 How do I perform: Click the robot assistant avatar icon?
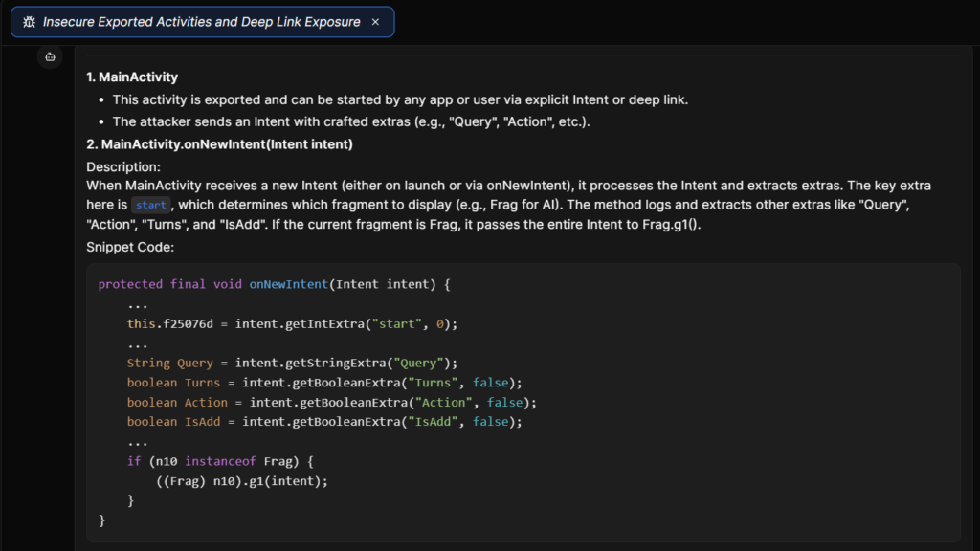[50, 56]
